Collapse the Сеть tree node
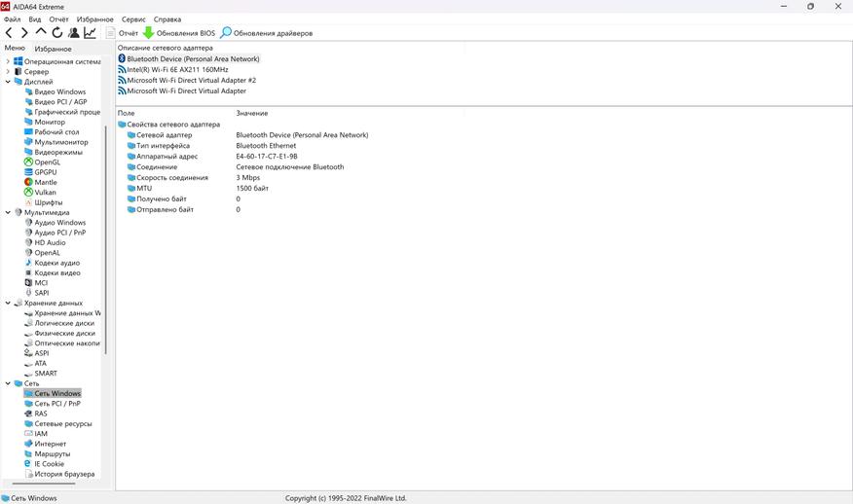 [8, 383]
